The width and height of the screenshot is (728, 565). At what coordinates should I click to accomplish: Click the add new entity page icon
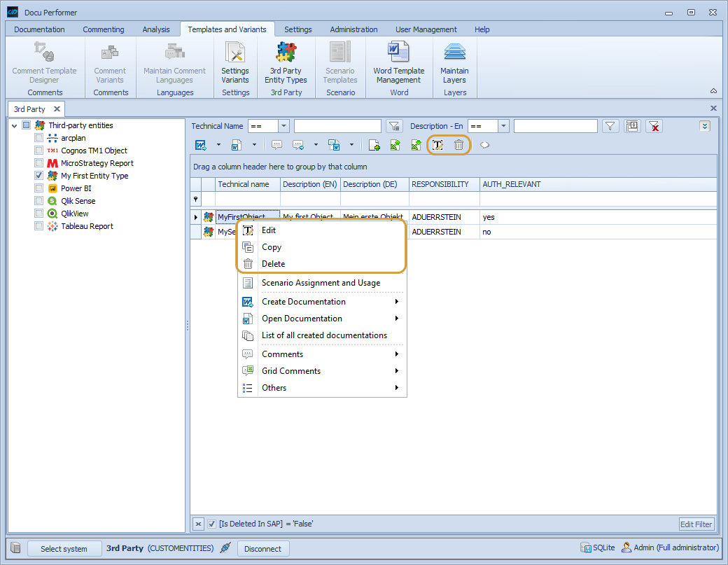[x=373, y=145]
